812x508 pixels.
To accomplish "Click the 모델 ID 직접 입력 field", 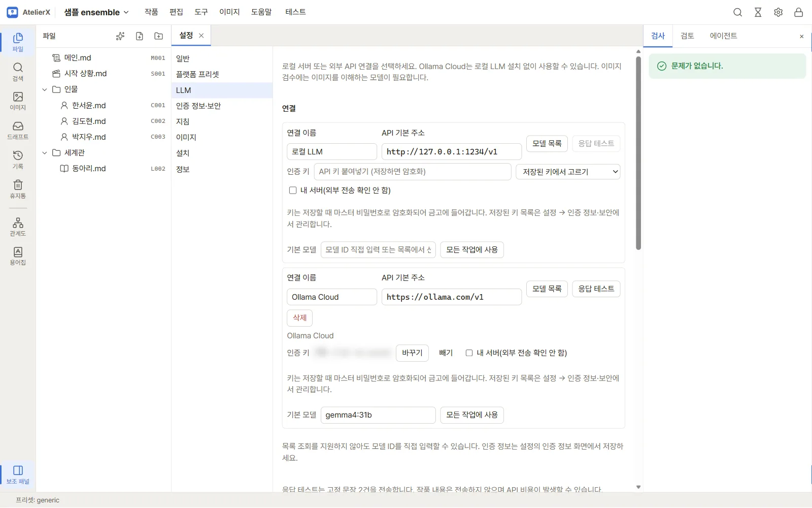I will pos(378,250).
